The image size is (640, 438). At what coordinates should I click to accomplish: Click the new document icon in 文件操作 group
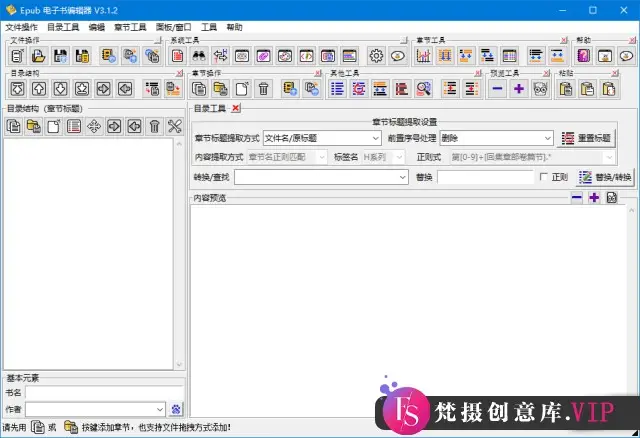pyautogui.click(x=17, y=56)
